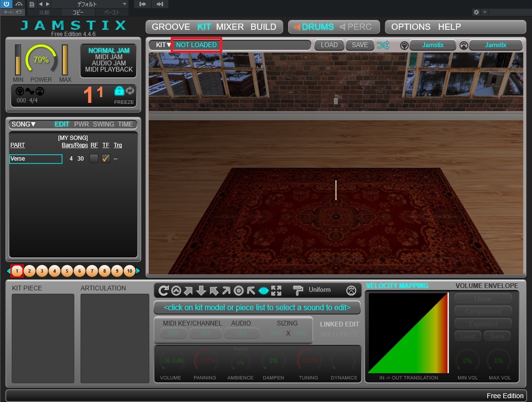
Task: Open the KIT dropdown menu
Action: click(x=164, y=45)
